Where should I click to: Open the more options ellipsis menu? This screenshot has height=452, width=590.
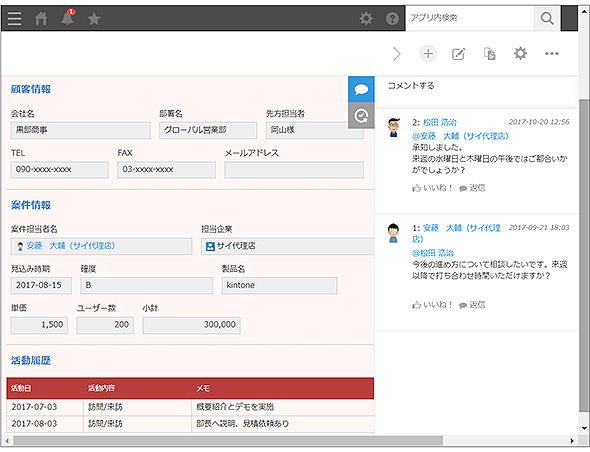coord(552,54)
